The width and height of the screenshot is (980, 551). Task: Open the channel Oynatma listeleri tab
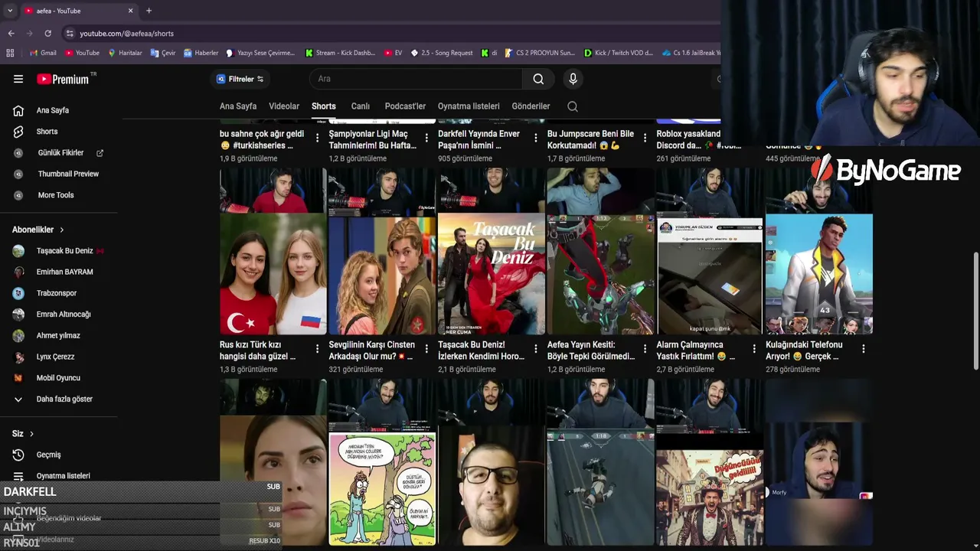click(x=469, y=106)
